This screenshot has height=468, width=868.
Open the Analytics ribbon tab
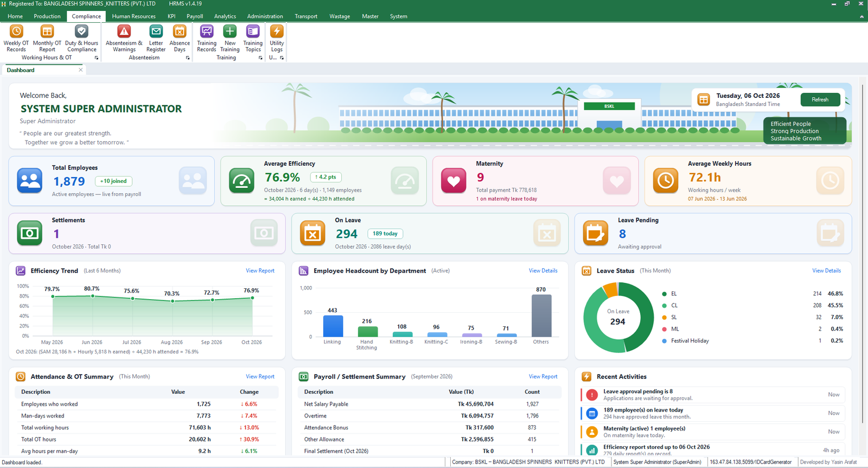225,16
